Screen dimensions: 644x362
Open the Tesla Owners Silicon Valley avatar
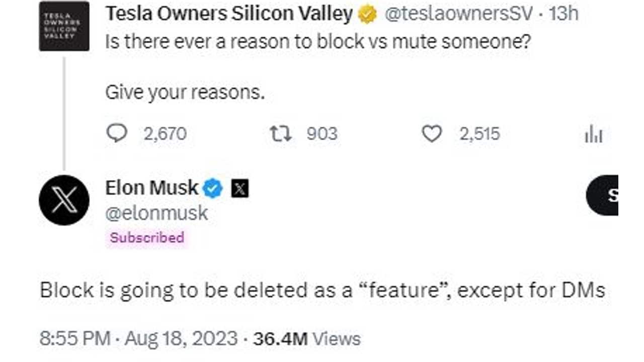tap(64, 26)
